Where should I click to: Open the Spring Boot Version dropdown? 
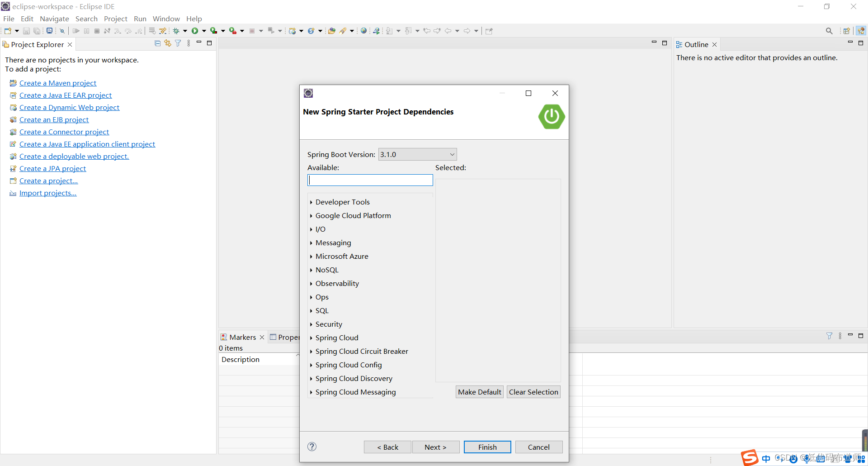click(x=418, y=154)
